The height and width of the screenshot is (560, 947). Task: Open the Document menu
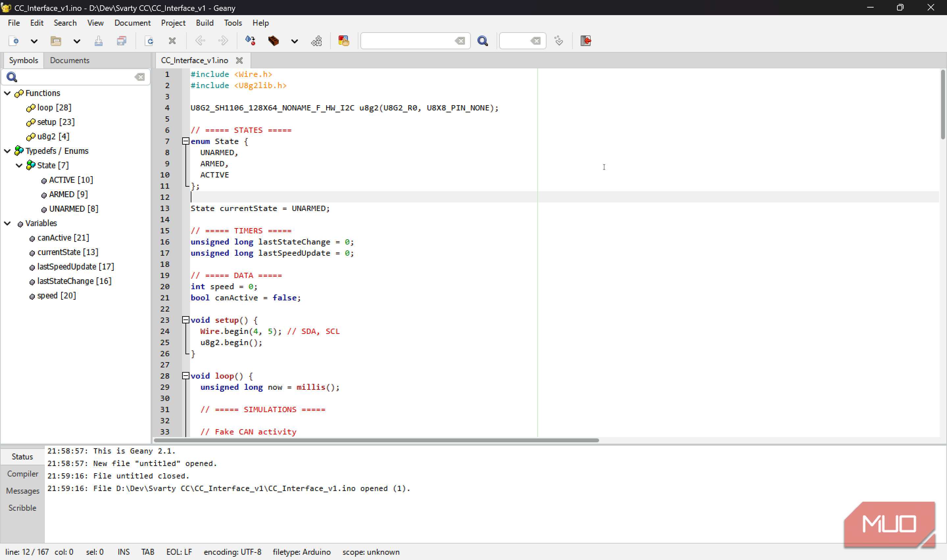click(133, 23)
